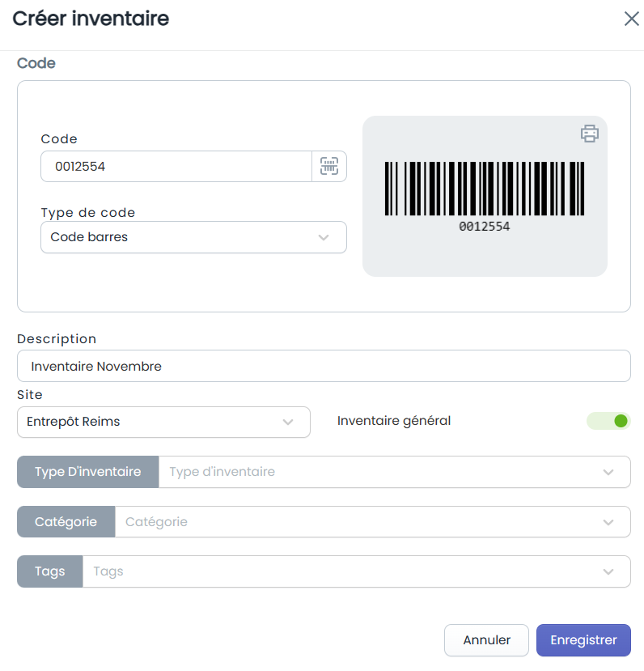Click the chevron in Type de code box
This screenshot has width=644, height=671.
[324, 237]
